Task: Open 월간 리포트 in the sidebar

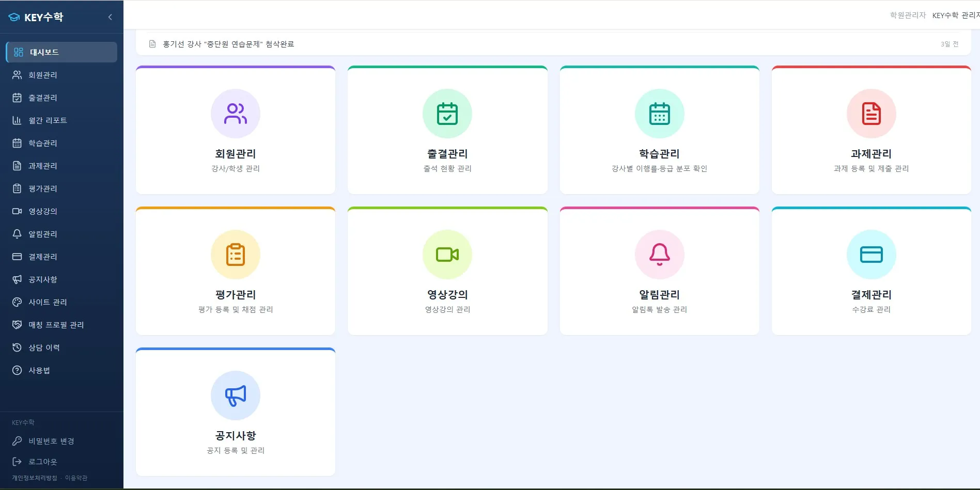Action: click(61, 120)
